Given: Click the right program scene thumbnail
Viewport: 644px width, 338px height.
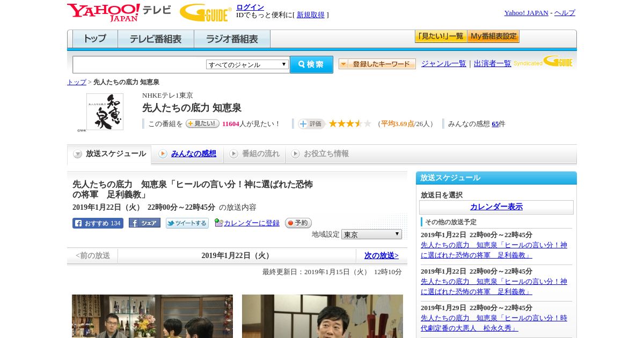Looking at the screenshot, I should click(323, 316).
